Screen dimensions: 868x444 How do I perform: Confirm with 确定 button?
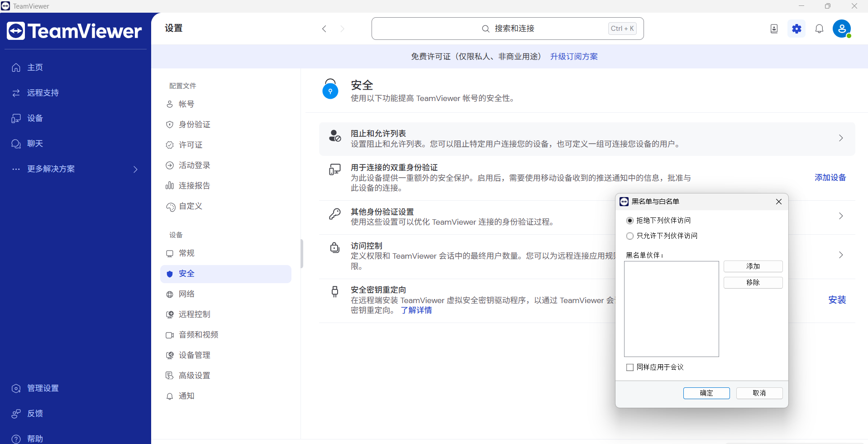coord(706,393)
